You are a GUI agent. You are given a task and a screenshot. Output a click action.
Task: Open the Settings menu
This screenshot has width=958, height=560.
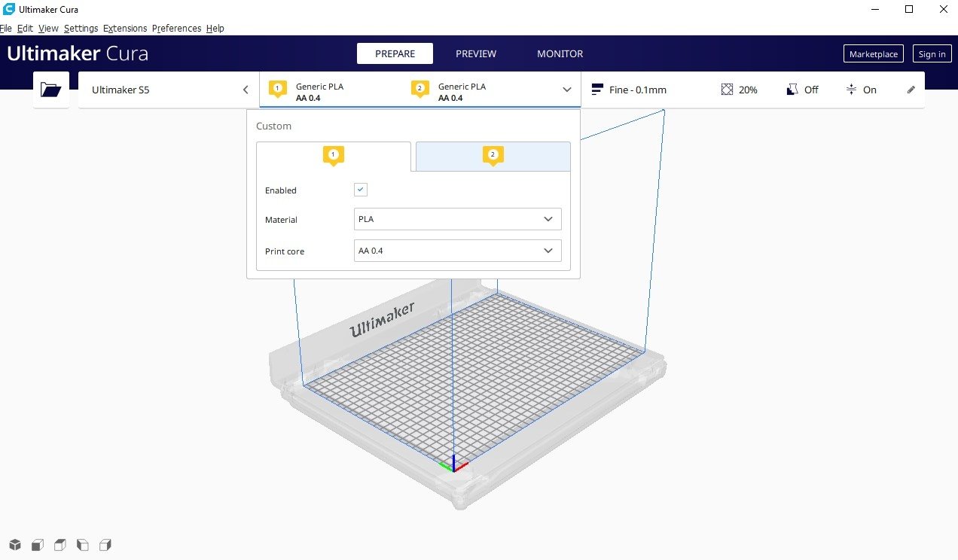tap(81, 28)
